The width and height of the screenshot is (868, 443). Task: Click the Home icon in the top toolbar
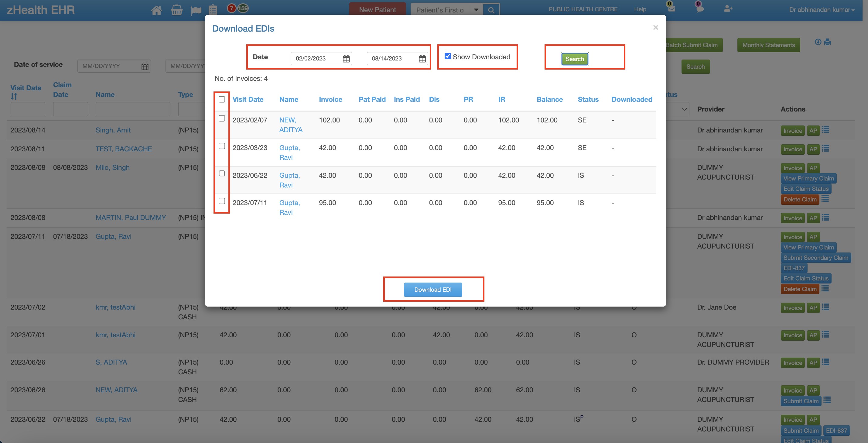156,10
